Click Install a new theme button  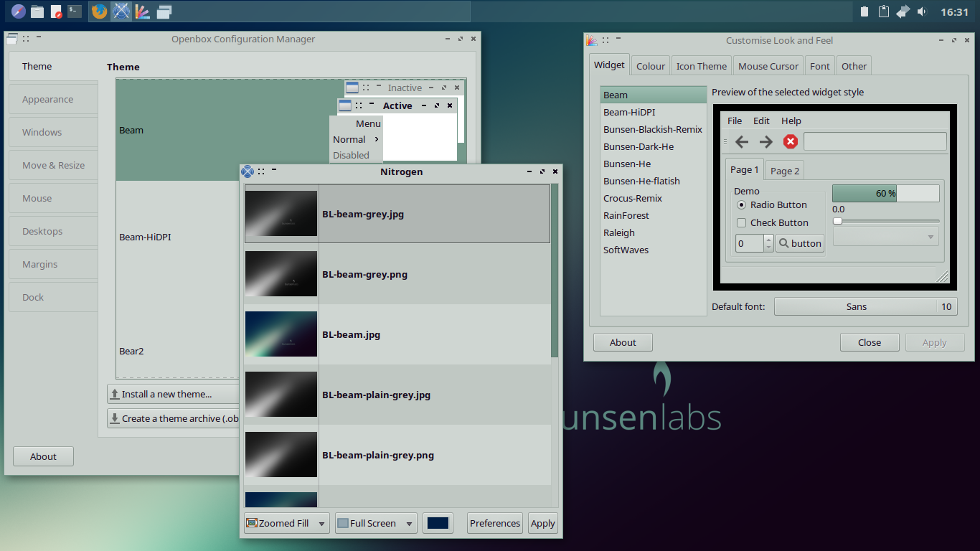tap(173, 394)
